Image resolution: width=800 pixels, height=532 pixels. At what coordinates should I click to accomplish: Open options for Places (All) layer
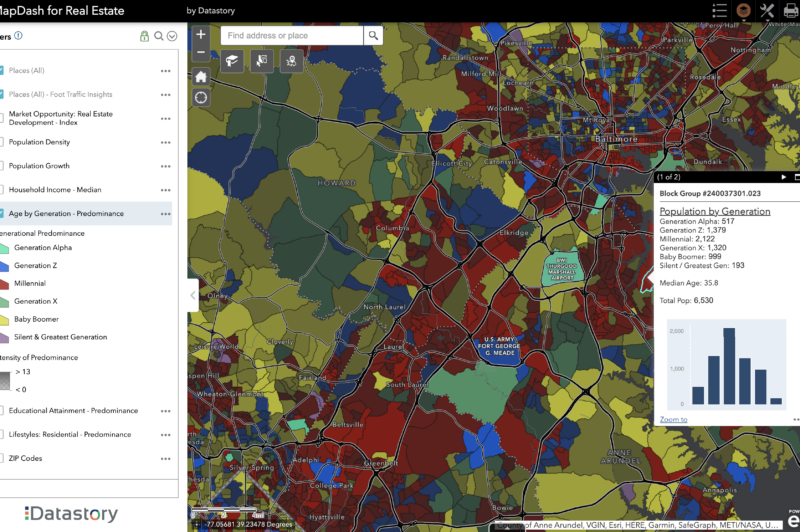point(165,71)
